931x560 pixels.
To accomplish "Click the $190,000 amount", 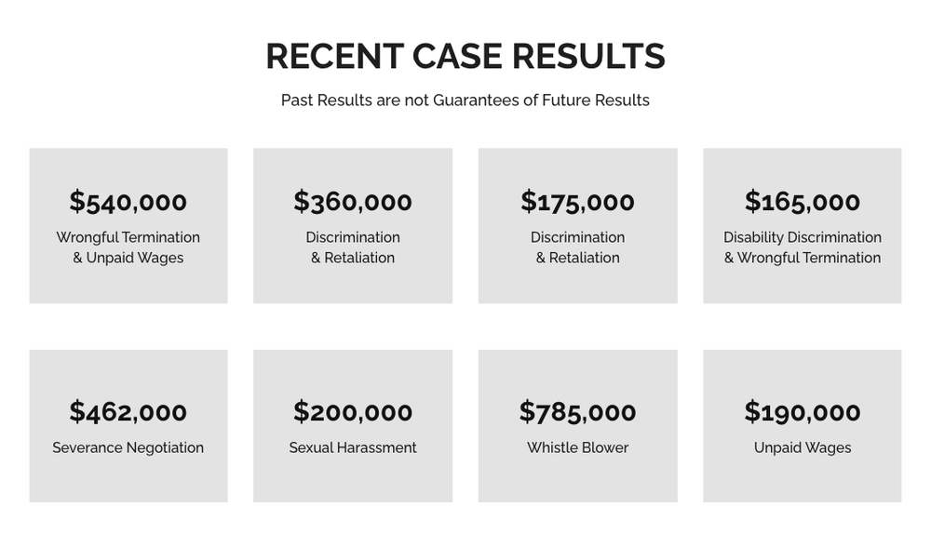I will click(803, 411).
